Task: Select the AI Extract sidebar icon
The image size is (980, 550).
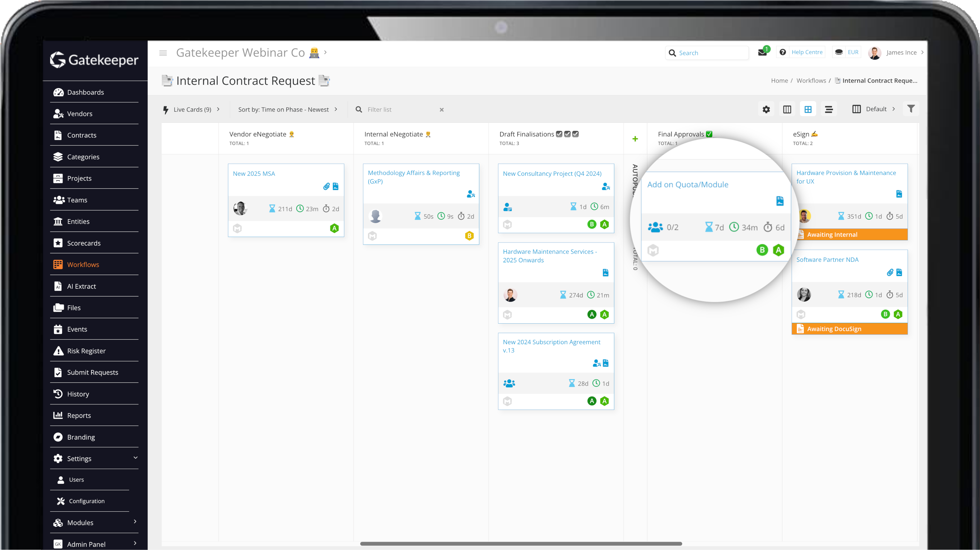Action: (x=58, y=286)
